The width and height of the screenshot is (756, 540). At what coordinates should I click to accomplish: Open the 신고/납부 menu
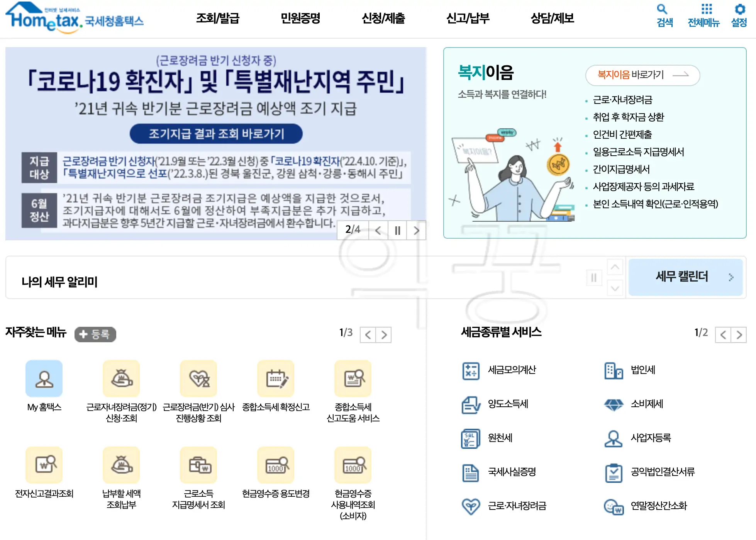tap(468, 18)
